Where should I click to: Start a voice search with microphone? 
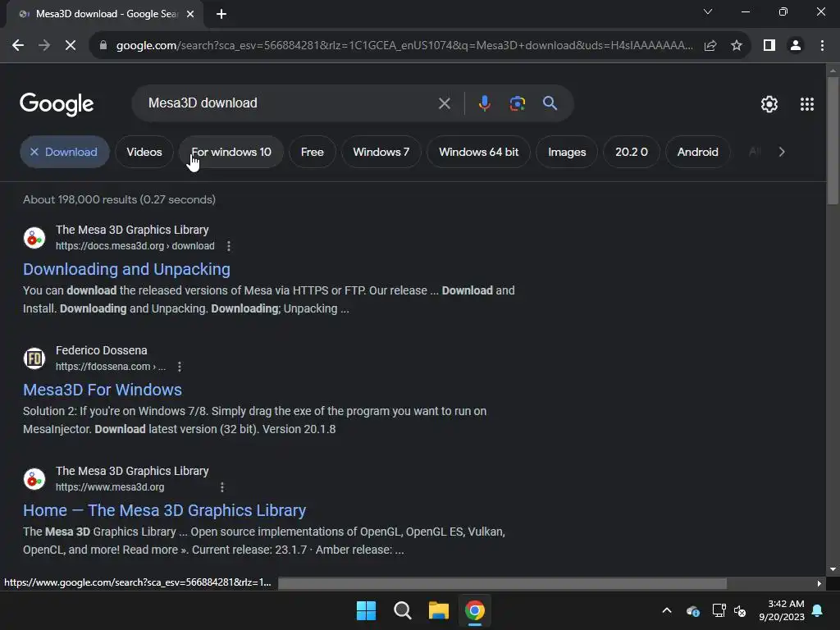pos(484,103)
